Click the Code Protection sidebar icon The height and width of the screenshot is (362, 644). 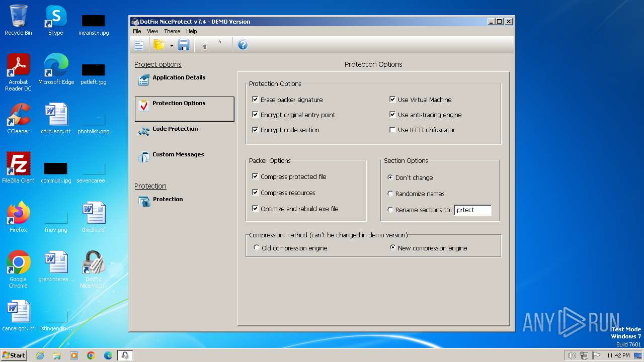[x=144, y=131]
